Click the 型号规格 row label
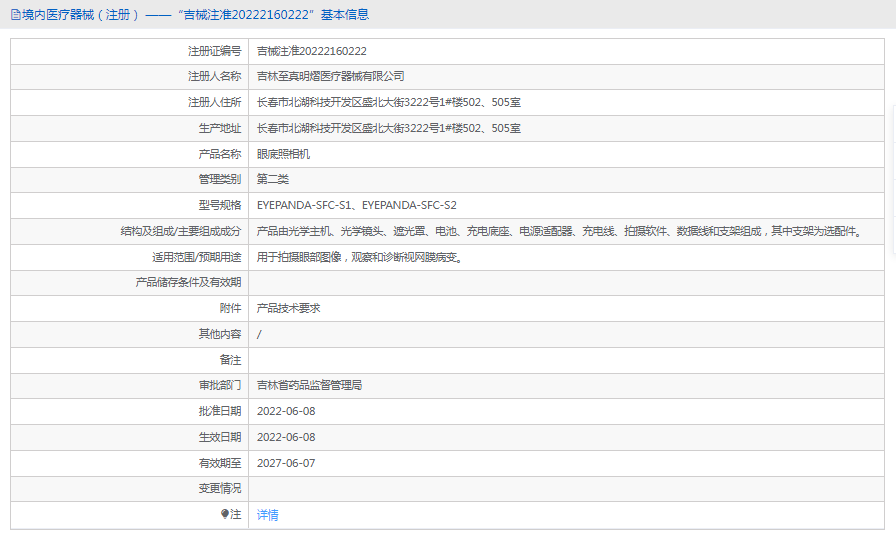 point(220,205)
